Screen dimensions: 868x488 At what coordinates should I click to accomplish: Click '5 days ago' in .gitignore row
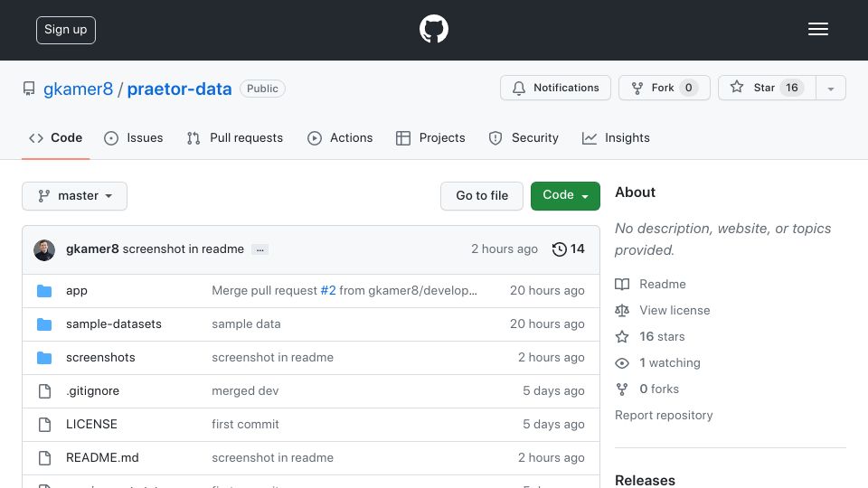[553, 390]
